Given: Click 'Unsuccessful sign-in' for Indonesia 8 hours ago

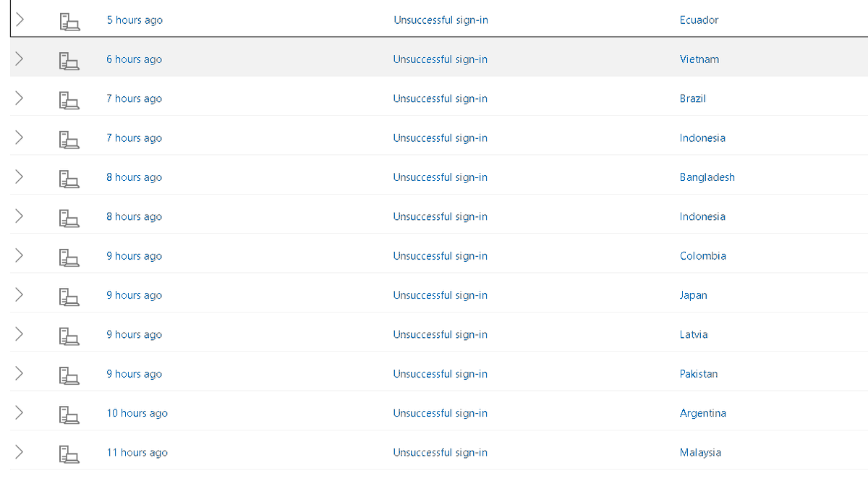Looking at the screenshot, I should 441,216.
